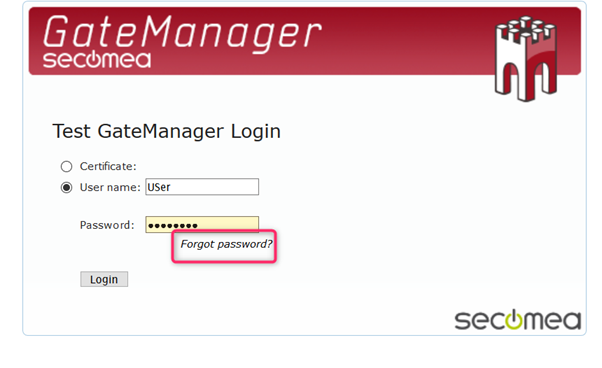
Task: Click the battlements atop the castle icon
Action: coord(526,28)
